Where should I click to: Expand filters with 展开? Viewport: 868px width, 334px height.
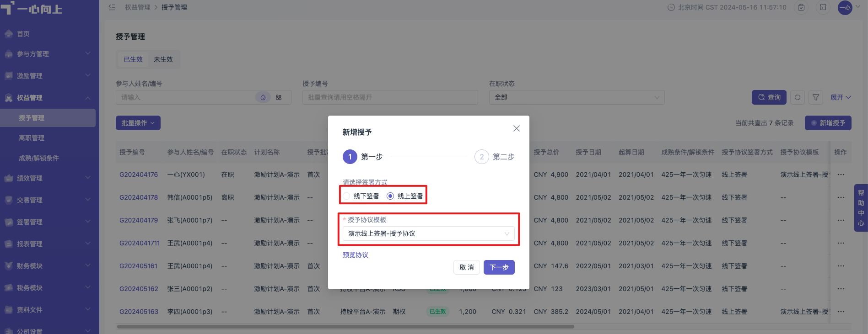841,97
